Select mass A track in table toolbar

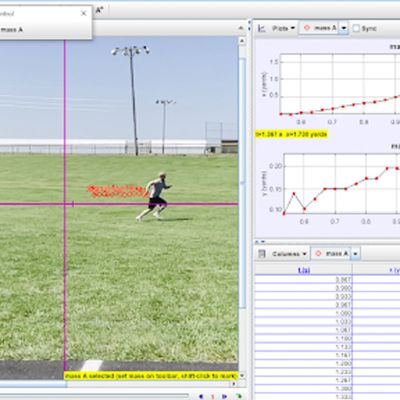[x=331, y=254]
